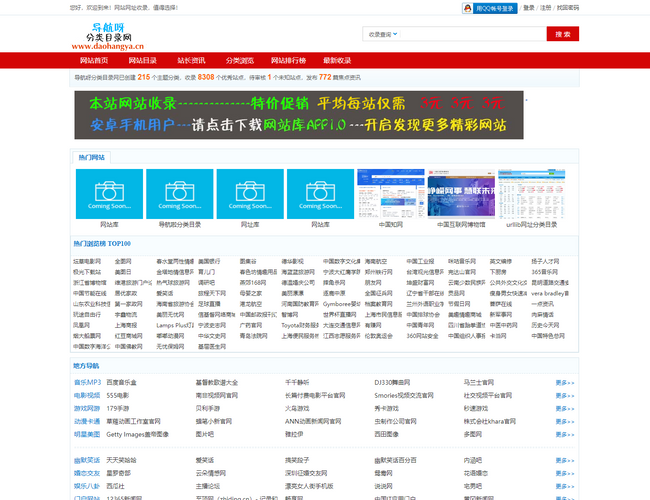Open the 中国知网 site thumbnail
Screen dimensions: 650x500
(389, 193)
